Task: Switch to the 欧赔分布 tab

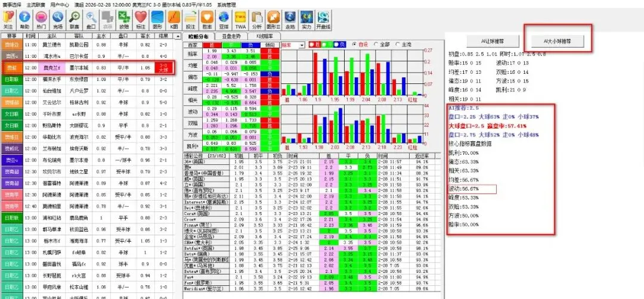Action: 199,36
